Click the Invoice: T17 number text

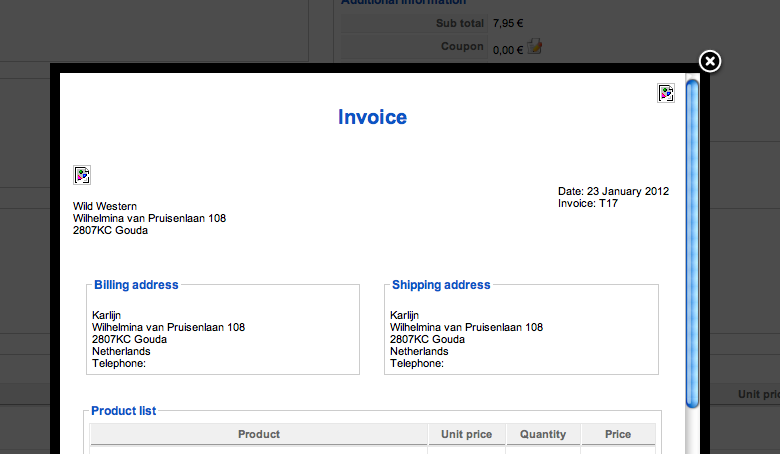click(587, 203)
